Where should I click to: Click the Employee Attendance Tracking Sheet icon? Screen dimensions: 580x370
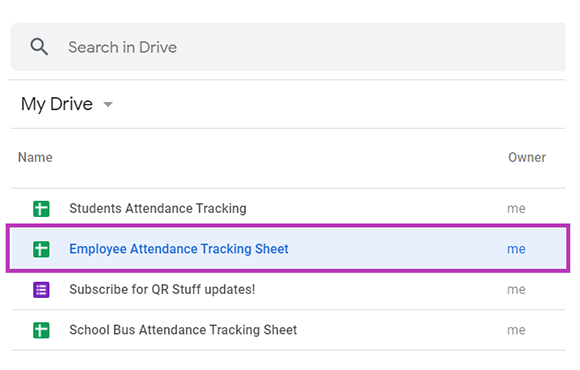(41, 249)
